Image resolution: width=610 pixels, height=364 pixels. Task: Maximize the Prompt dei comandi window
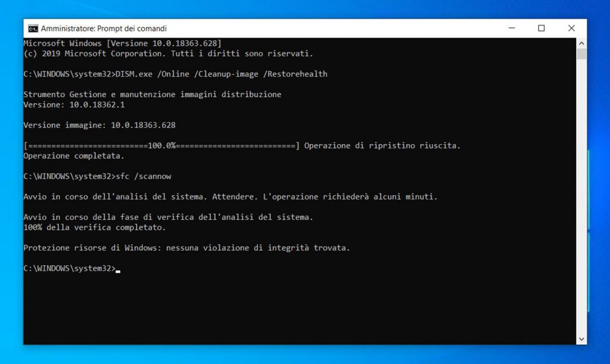pos(541,28)
